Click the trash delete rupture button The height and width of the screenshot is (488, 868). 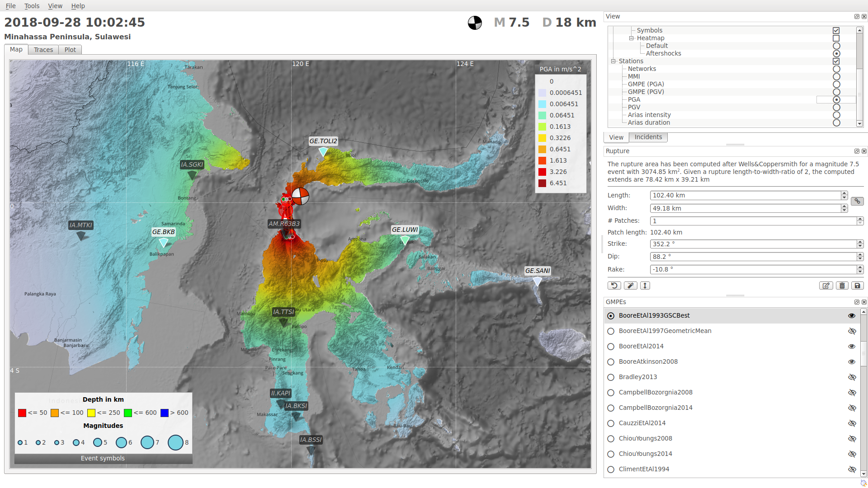click(842, 286)
